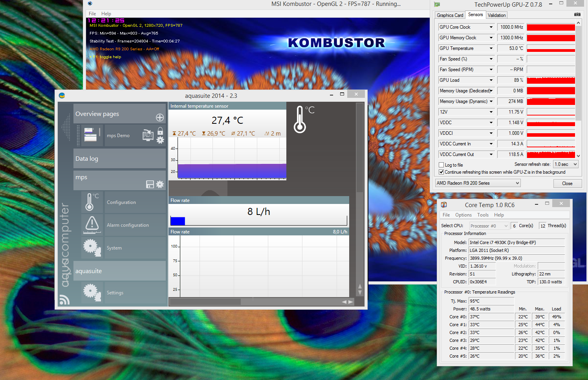Click the Close button in GPU-Z
The width and height of the screenshot is (588, 380).
567,184
